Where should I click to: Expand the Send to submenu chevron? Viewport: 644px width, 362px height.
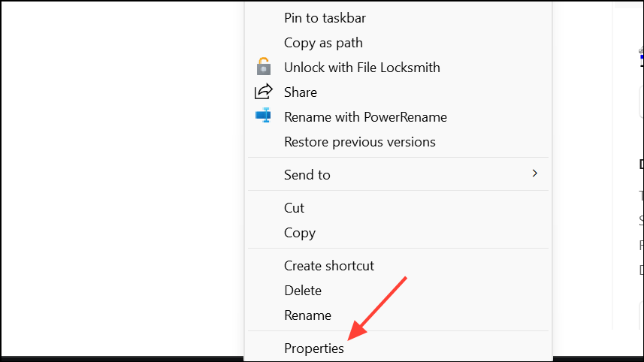(x=534, y=173)
